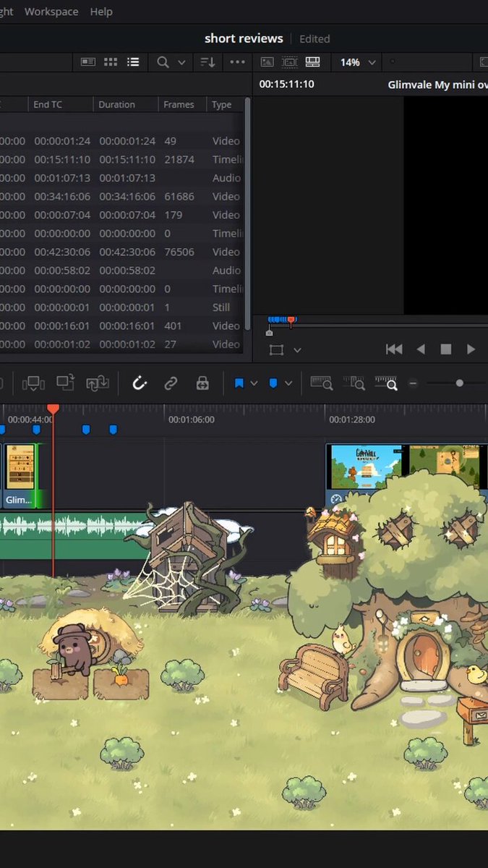Toggle position lock icon
The image size is (488, 868).
(203, 383)
